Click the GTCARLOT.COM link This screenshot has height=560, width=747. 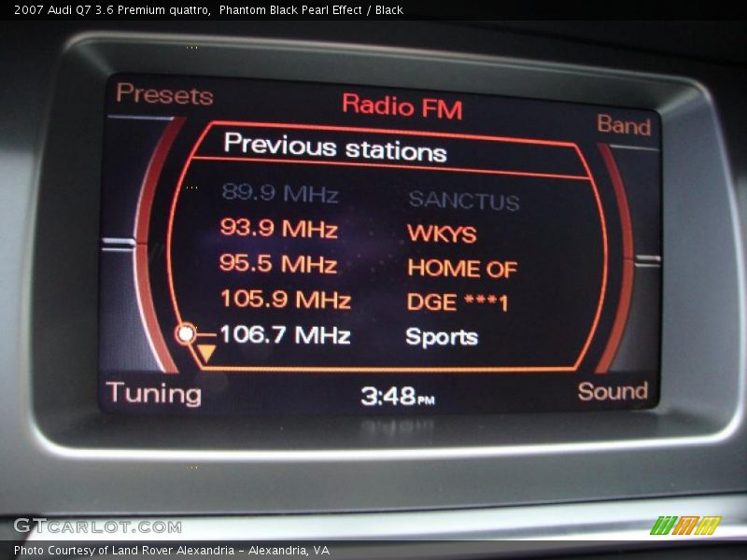[x=98, y=526]
